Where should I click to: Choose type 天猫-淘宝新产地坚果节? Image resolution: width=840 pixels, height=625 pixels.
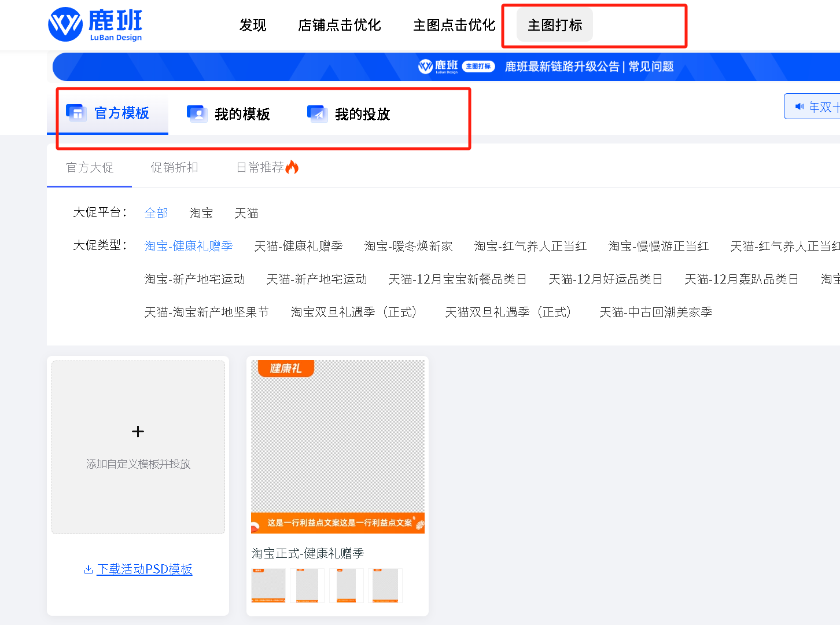(x=207, y=312)
